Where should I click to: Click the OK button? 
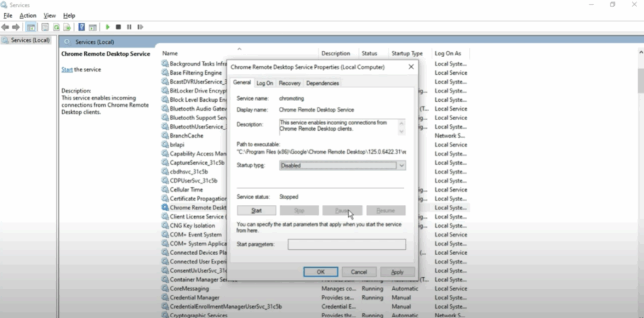pyautogui.click(x=321, y=271)
